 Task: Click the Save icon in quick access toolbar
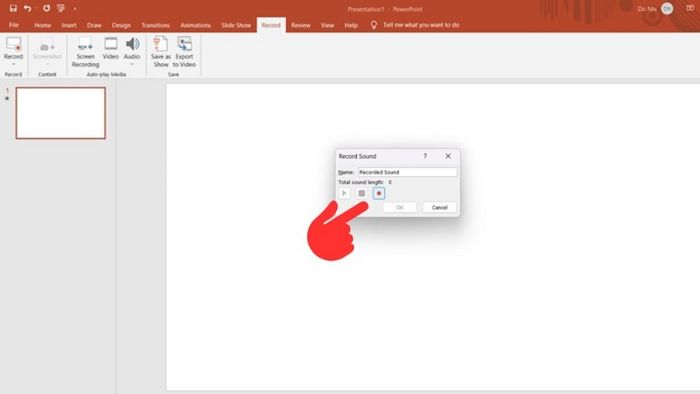tap(13, 8)
